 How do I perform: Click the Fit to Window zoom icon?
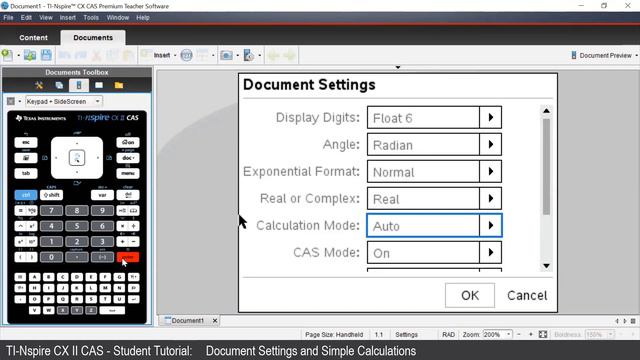click(542, 334)
